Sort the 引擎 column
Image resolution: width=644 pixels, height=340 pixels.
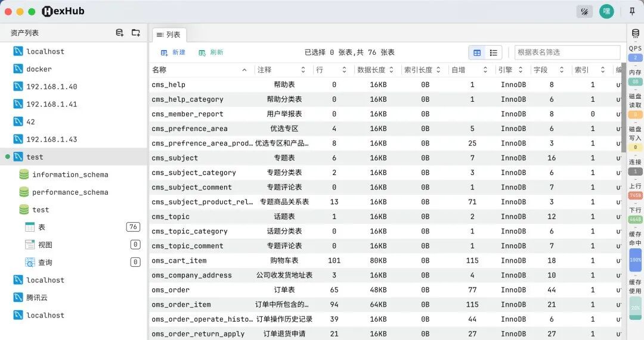[x=521, y=70]
